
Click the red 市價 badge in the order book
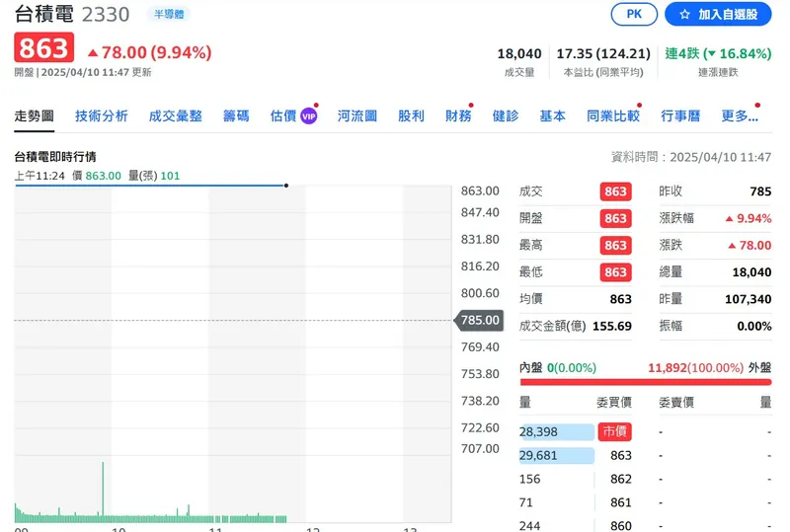pos(615,431)
